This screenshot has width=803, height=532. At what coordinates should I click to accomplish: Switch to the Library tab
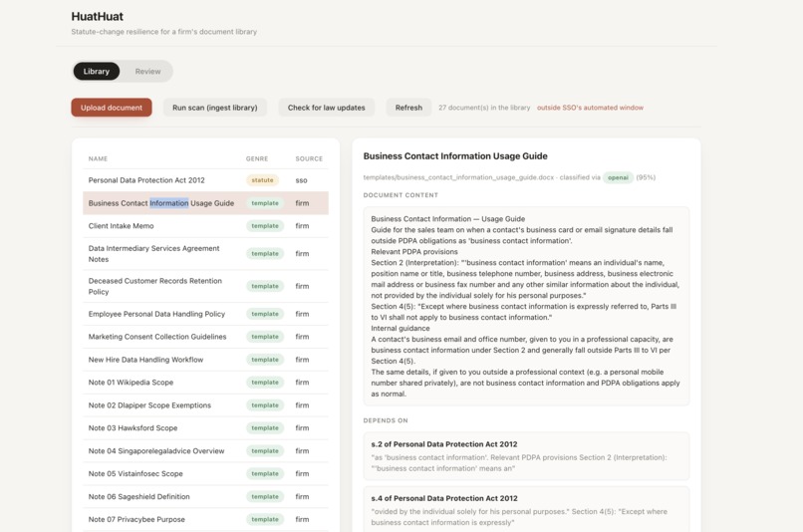tap(97, 71)
